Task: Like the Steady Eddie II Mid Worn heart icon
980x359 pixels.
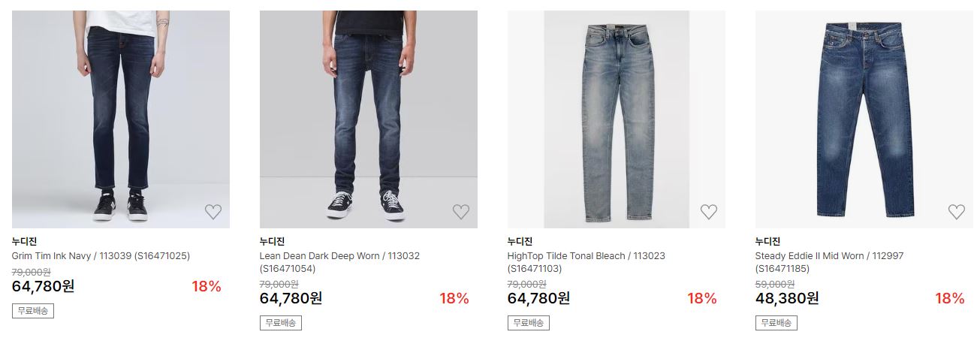Action: [957, 212]
